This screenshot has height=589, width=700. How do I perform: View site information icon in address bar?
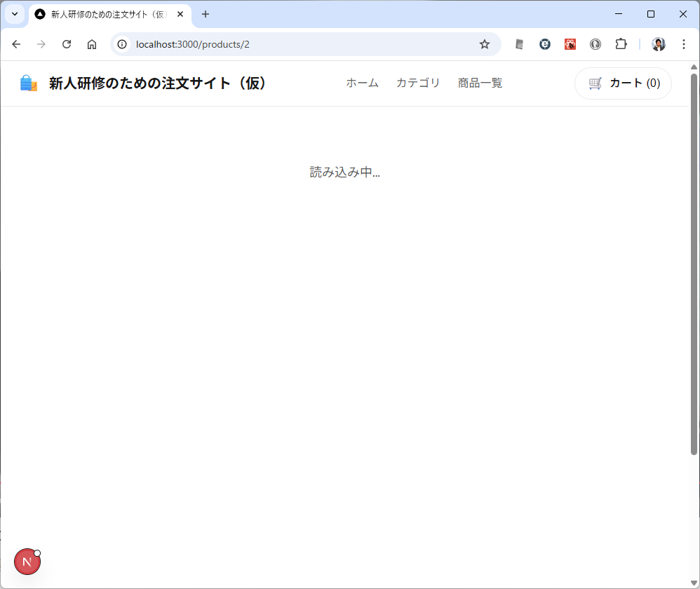[122, 44]
